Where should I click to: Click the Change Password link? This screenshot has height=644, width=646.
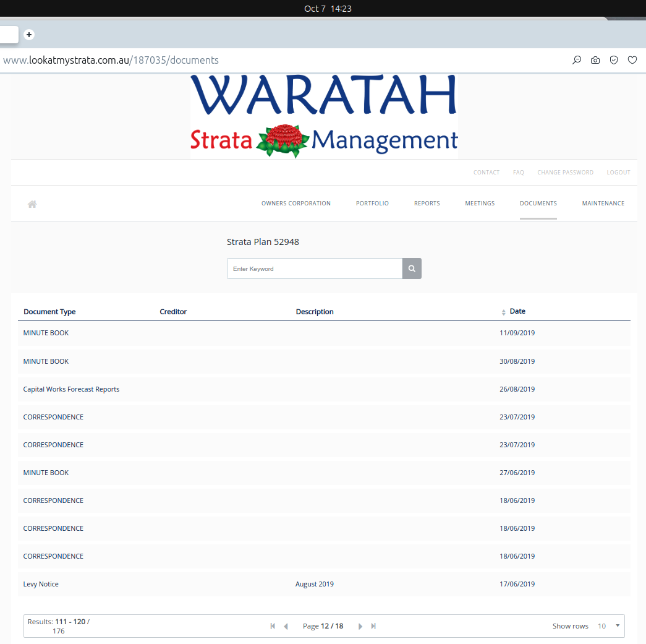pos(565,173)
